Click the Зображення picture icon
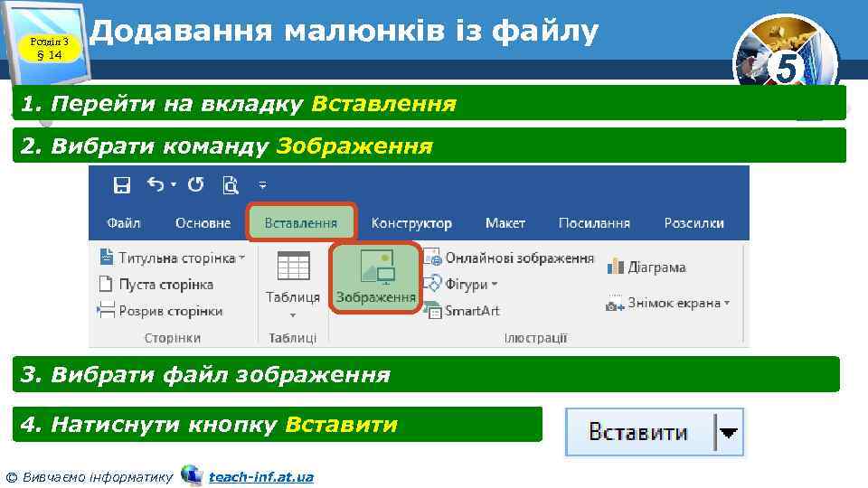This screenshot has height=488, width=868. (x=377, y=267)
